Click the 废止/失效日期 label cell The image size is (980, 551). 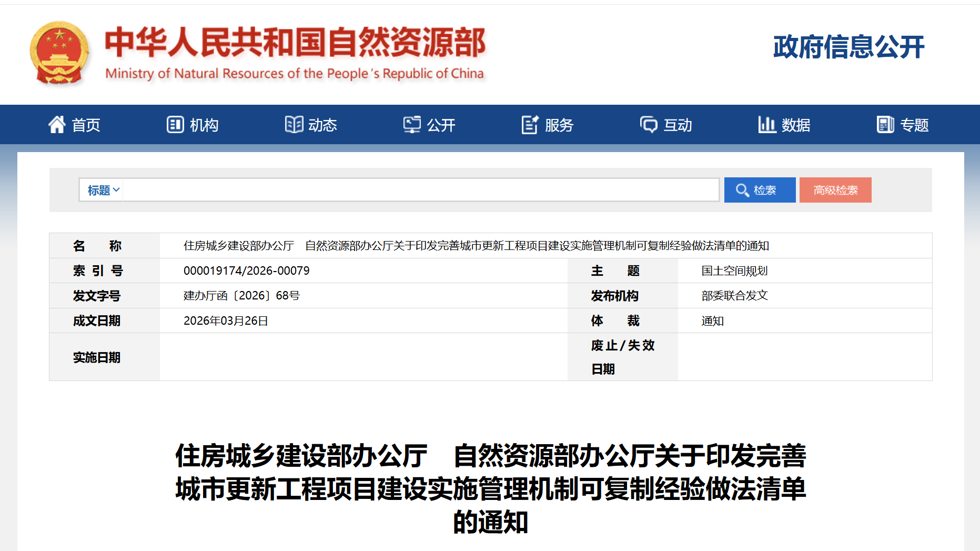[x=623, y=357]
